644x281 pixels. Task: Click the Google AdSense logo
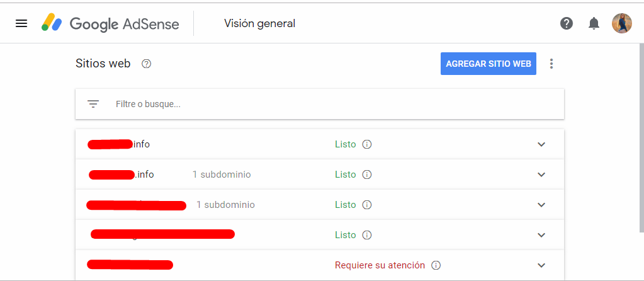point(110,23)
